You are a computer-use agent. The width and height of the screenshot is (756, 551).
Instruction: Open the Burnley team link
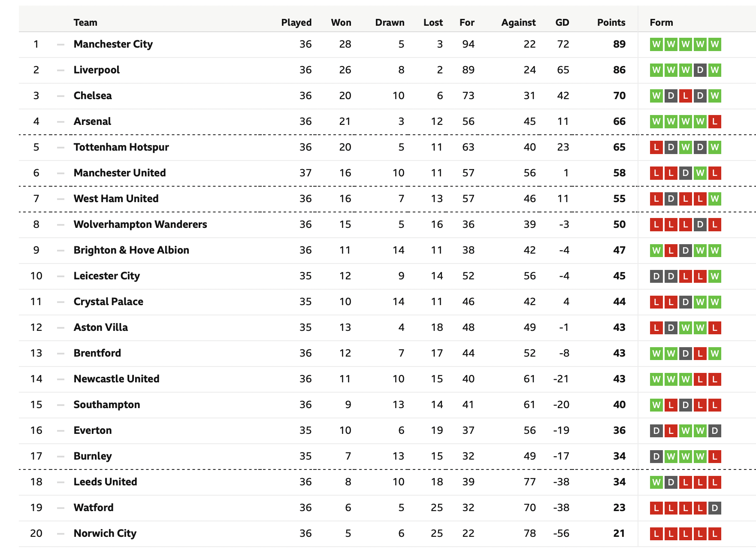93,456
